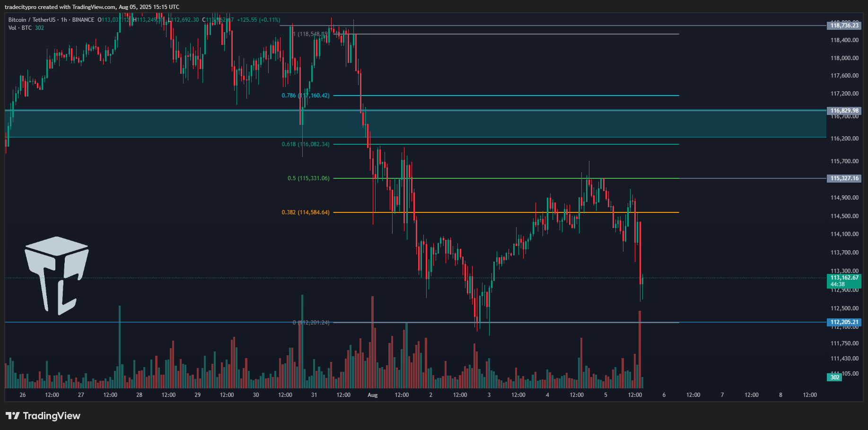868x430 pixels.
Task: Click the TradingView logo at bottom left
Action: [x=43, y=416]
